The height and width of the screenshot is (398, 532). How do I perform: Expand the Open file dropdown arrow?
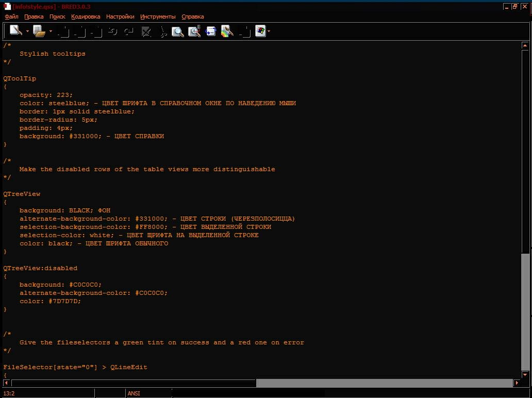click(x=51, y=31)
